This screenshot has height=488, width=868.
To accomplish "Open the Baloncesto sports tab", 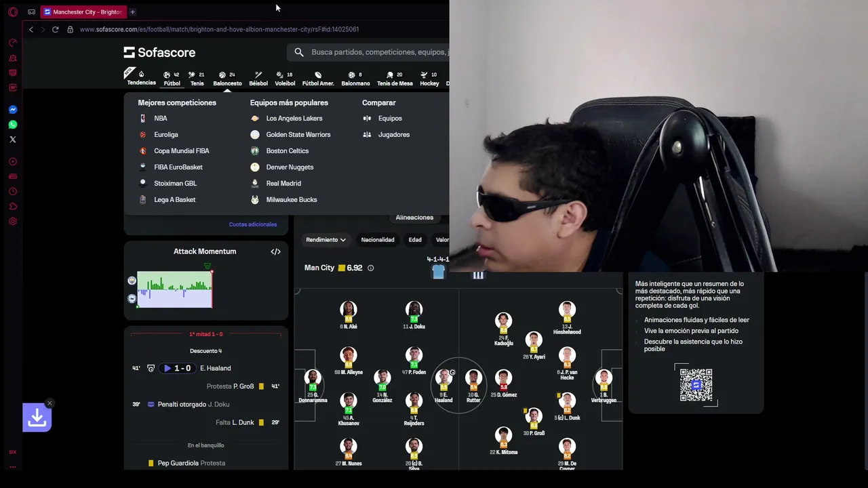I will pos(227,79).
